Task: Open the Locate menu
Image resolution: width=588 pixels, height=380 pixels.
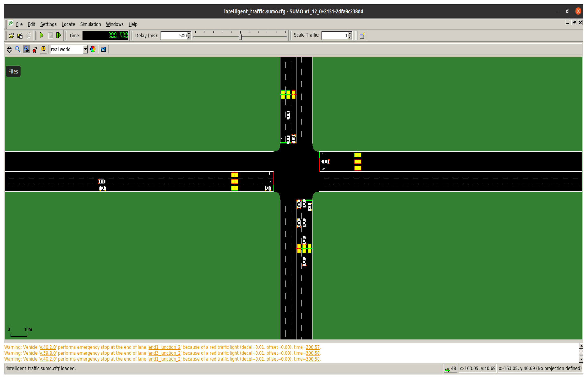Action: click(68, 24)
